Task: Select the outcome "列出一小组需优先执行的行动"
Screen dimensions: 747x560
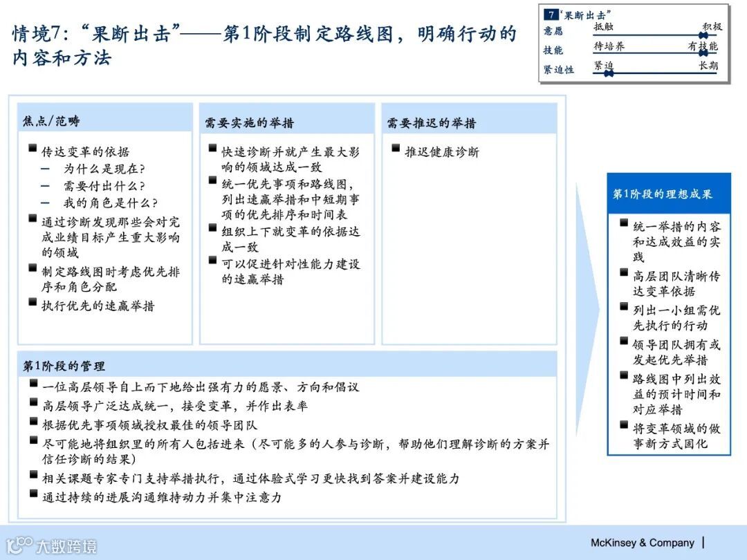Action: click(676, 317)
